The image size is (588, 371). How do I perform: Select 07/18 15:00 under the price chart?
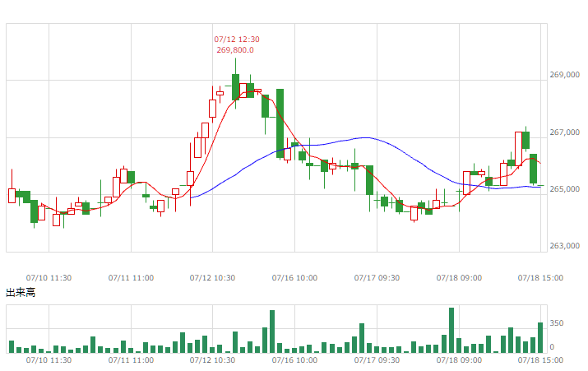pyautogui.click(x=540, y=278)
